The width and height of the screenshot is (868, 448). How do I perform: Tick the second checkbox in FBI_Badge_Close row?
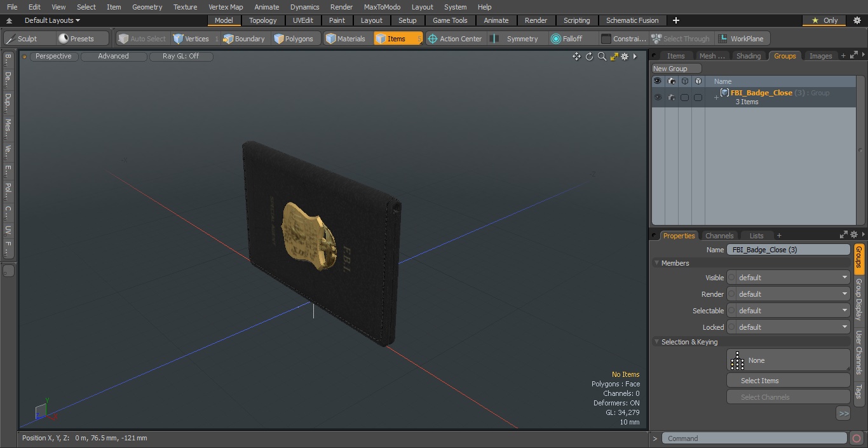698,97
